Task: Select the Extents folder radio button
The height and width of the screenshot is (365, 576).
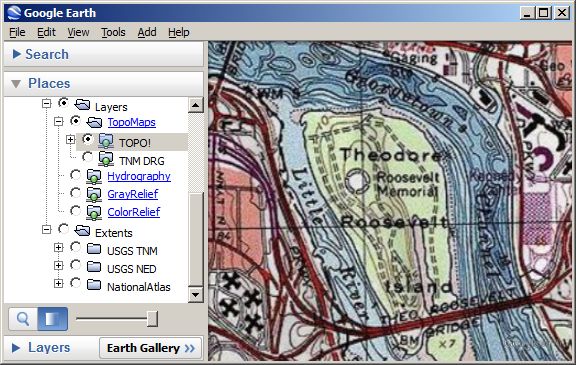Action: 64,229
